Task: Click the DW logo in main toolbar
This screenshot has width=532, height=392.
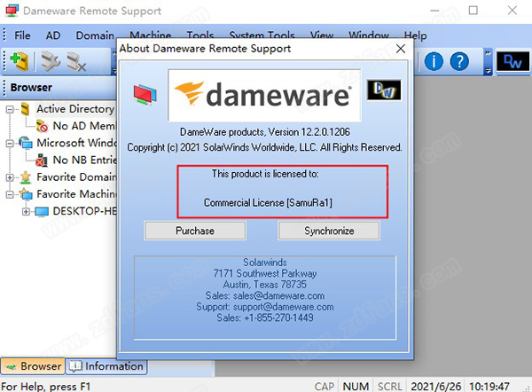Action: click(513, 61)
